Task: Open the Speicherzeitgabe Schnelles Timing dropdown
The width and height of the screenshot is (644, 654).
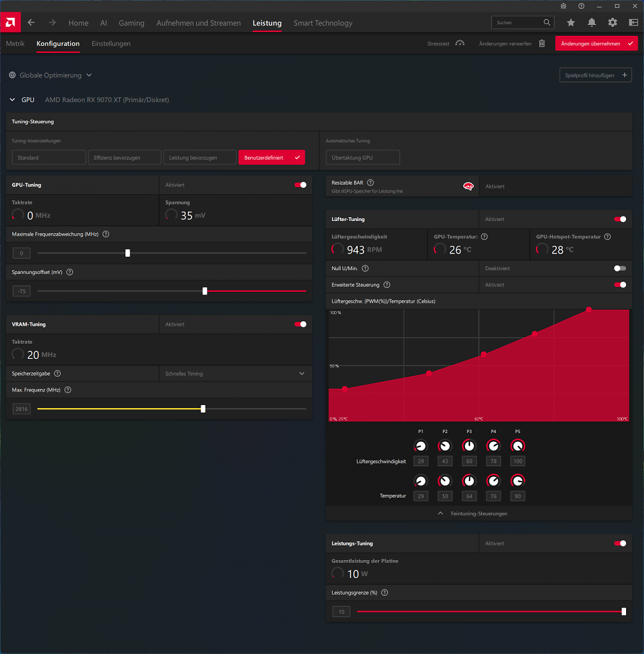Action: tap(236, 374)
